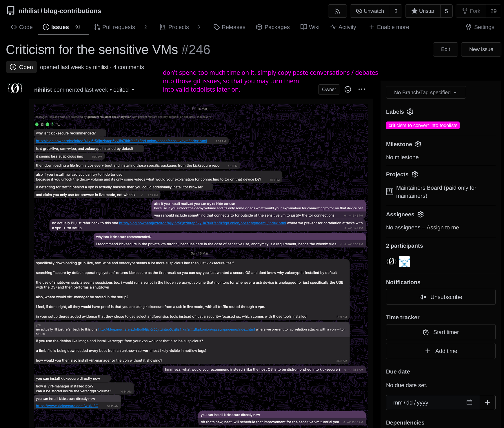Open the Pull requests tab
504x428 pixels.
[121, 27]
